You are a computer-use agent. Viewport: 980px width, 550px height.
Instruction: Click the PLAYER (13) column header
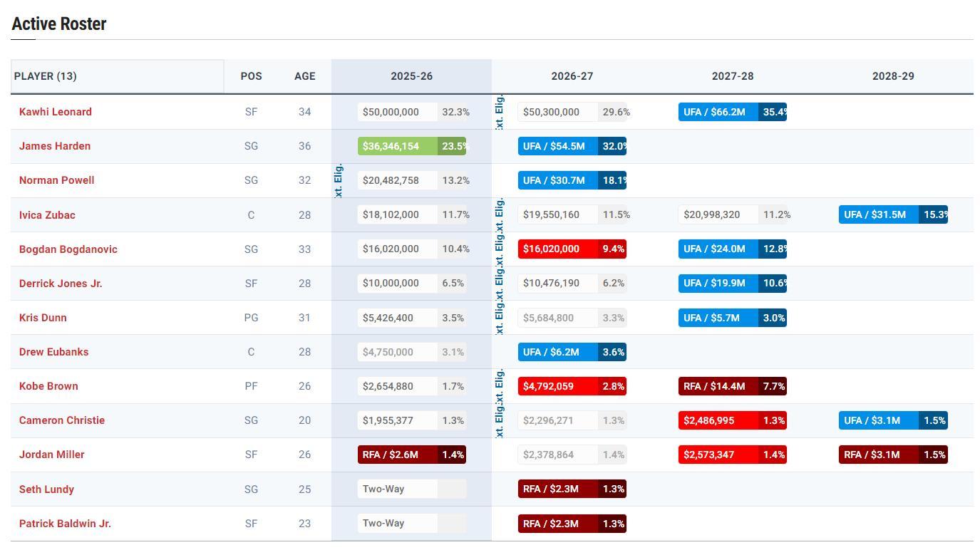(x=46, y=76)
